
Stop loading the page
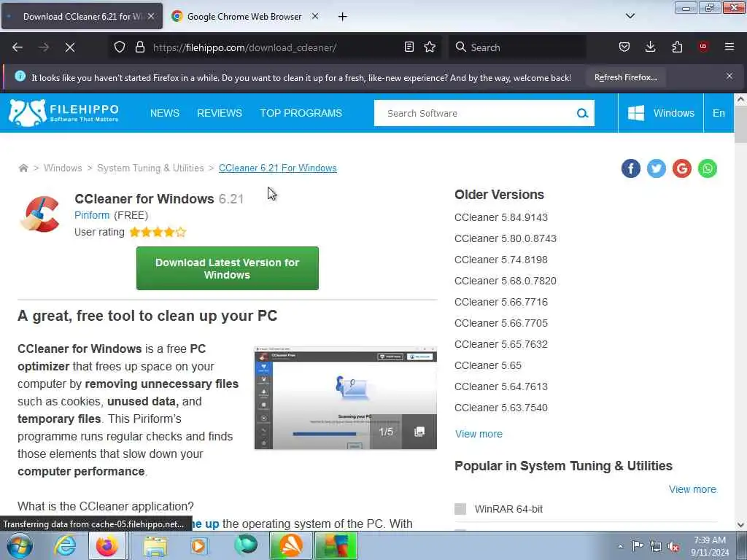click(x=70, y=47)
